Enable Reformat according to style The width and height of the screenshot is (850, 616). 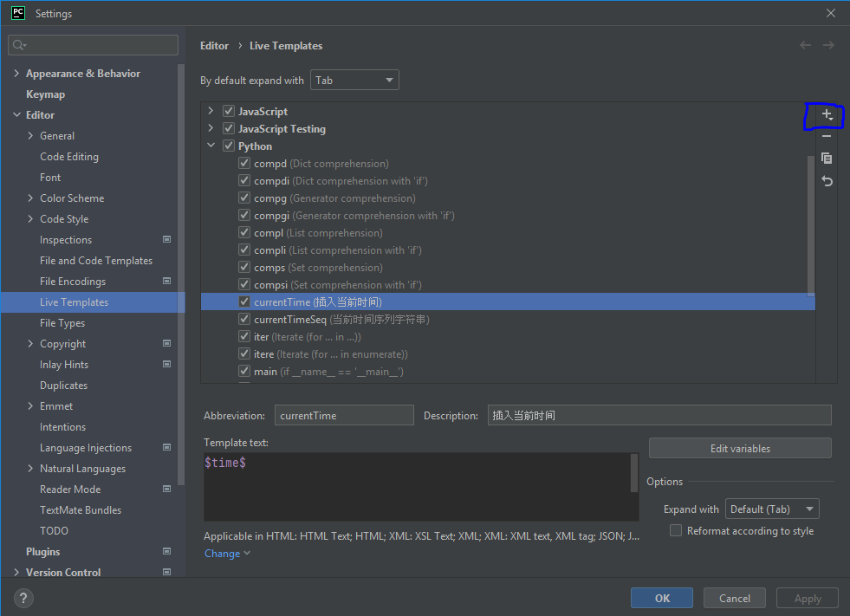click(x=676, y=531)
